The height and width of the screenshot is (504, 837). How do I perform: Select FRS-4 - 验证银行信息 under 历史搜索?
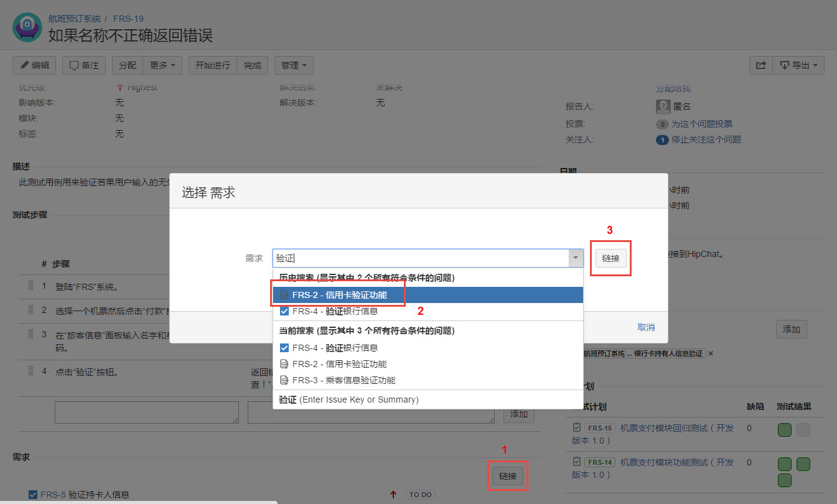[x=428, y=311]
